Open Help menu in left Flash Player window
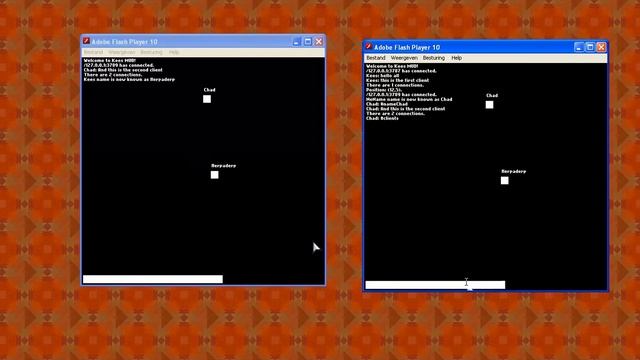 pos(174,52)
